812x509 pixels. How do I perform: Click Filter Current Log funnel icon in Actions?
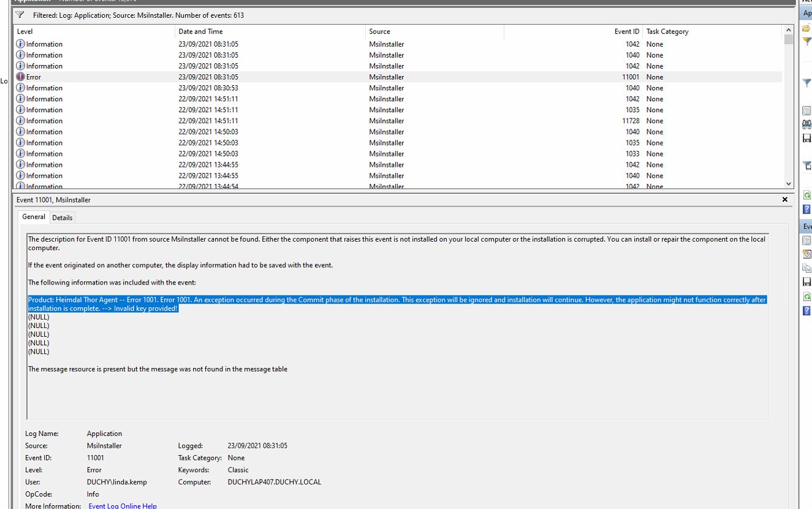[x=806, y=83]
